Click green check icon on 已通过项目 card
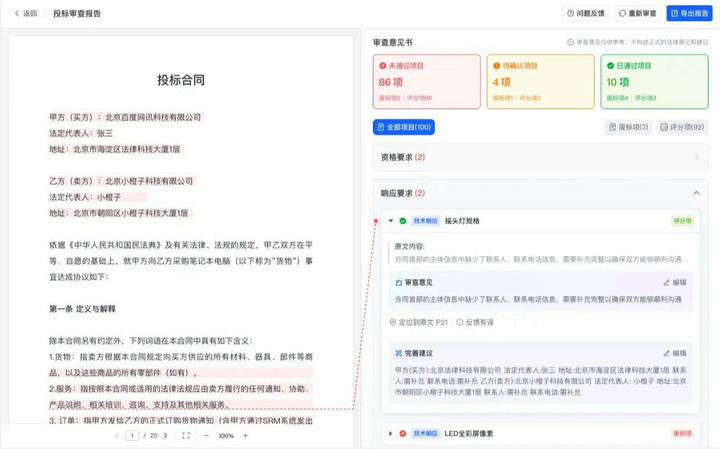The width and height of the screenshot is (720, 449). click(610, 66)
